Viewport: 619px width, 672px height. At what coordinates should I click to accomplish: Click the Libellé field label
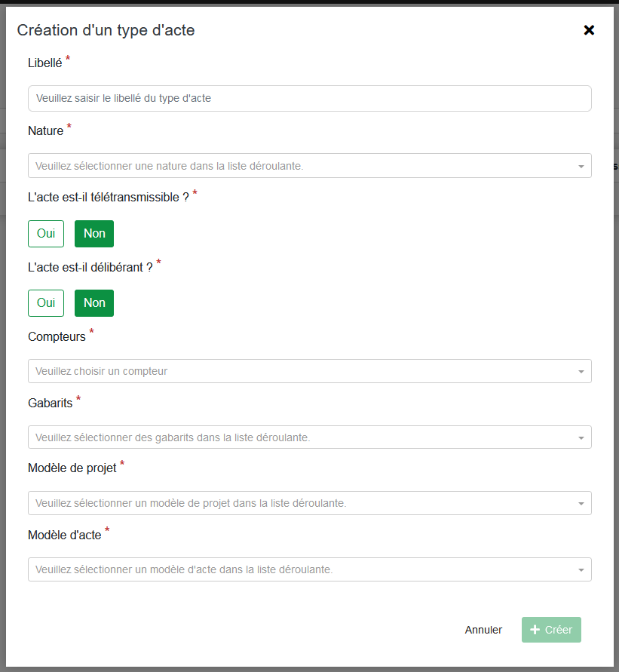click(44, 64)
